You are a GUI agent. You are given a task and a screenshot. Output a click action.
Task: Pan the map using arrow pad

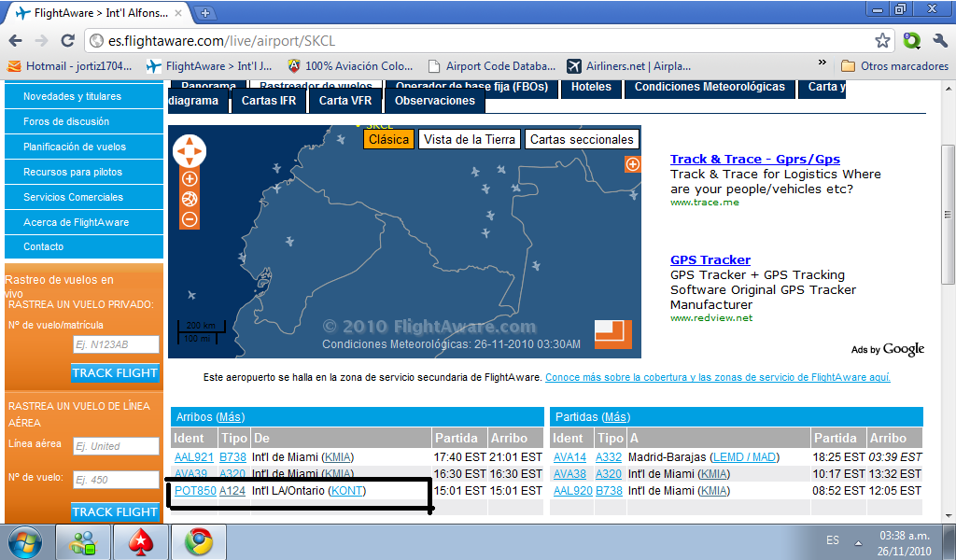click(x=190, y=150)
